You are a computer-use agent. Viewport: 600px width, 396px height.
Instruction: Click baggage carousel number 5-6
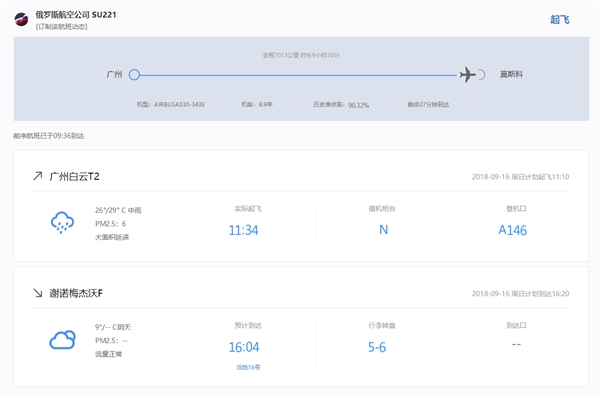pyautogui.click(x=377, y=347)
